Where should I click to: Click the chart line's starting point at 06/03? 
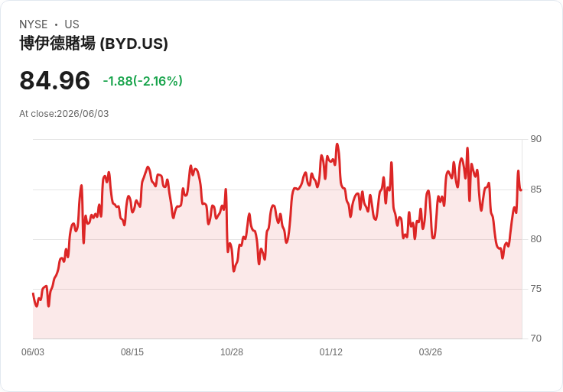tap(33, 293)
